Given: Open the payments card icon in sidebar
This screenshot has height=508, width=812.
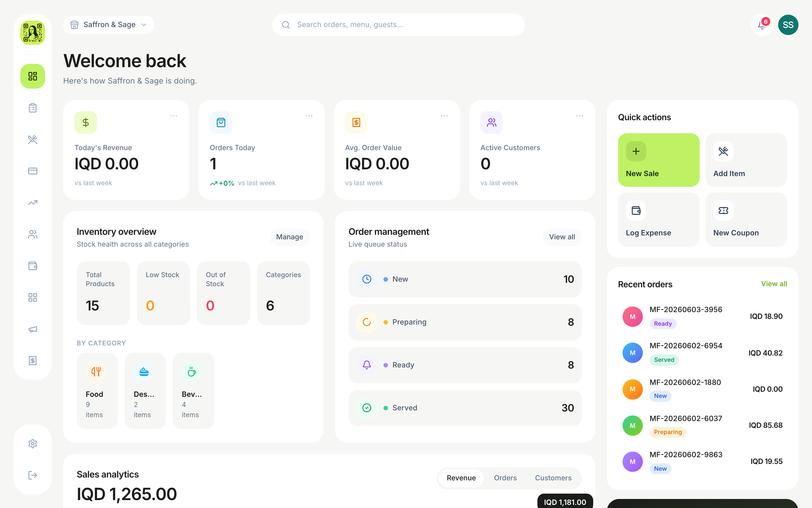Looking at the screenshot, I should click(32, 171).
